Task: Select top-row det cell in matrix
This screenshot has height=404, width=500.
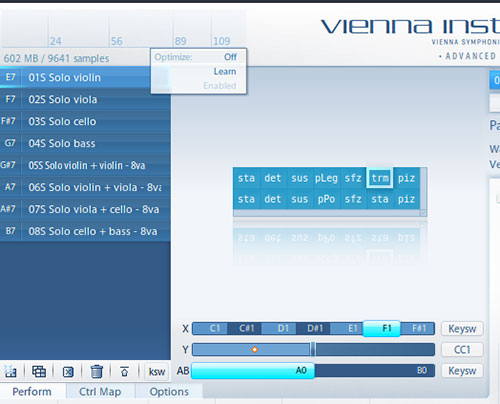Action: pos(273,178)
